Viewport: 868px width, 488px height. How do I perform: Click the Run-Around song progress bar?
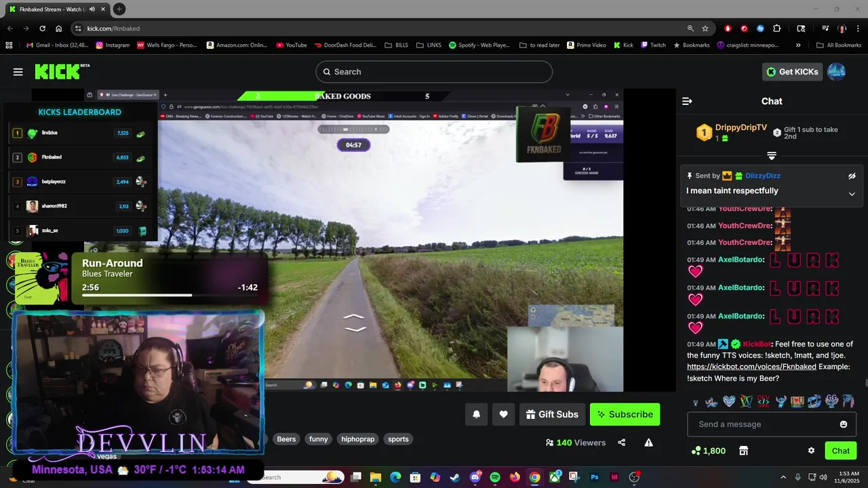point(170,295)
